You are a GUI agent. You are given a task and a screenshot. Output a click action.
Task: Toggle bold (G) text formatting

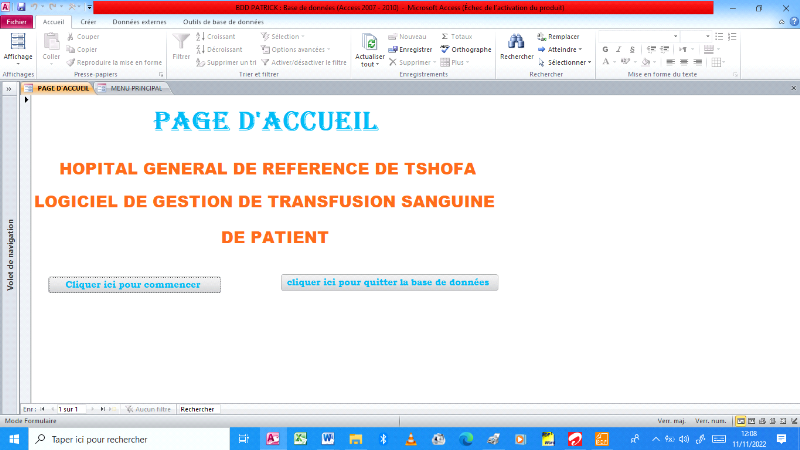pyautogui.click(x=605, y=49)
